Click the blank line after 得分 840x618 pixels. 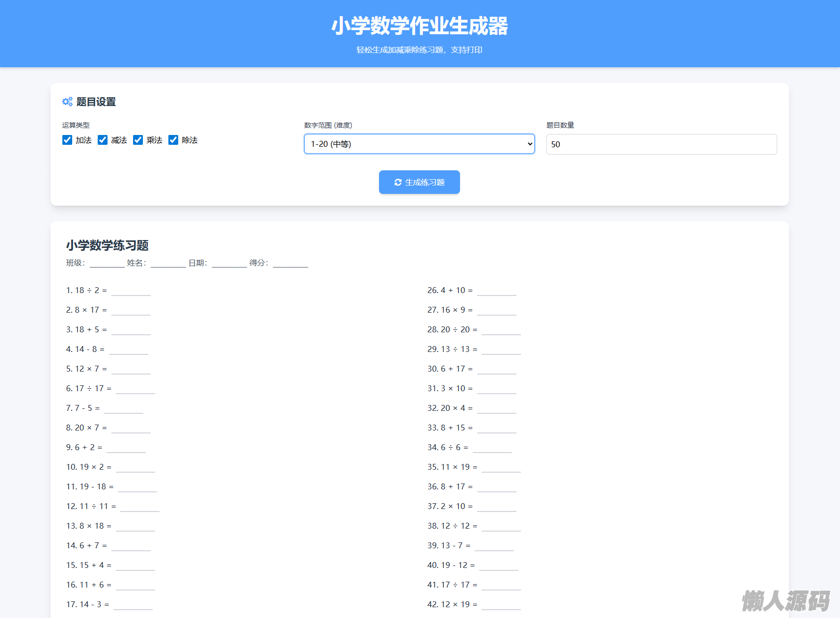[x=290, y=264]
